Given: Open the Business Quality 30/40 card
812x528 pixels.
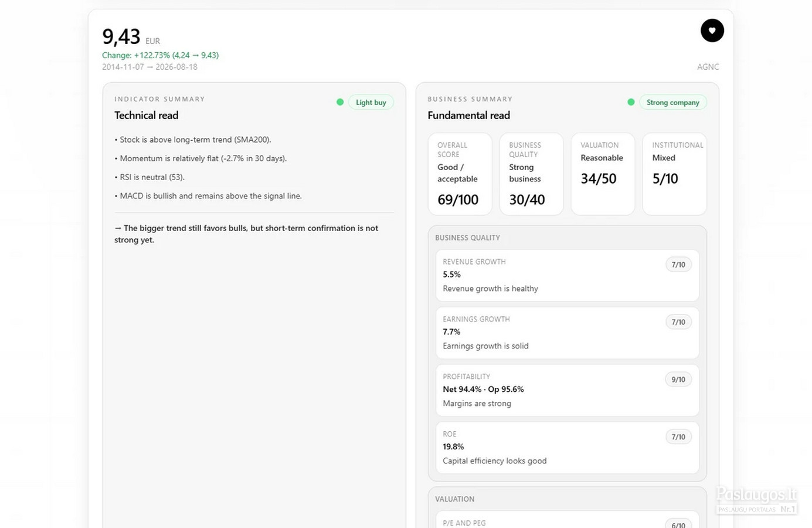Looking at the screenshot, I should pyautogui.click(x=532, y=174).
